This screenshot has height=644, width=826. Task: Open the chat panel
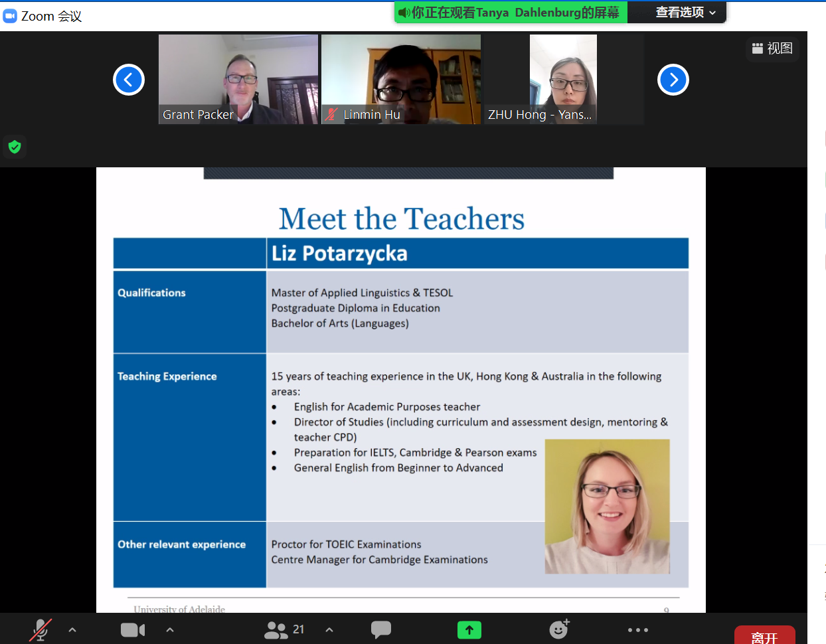point(380,629)
